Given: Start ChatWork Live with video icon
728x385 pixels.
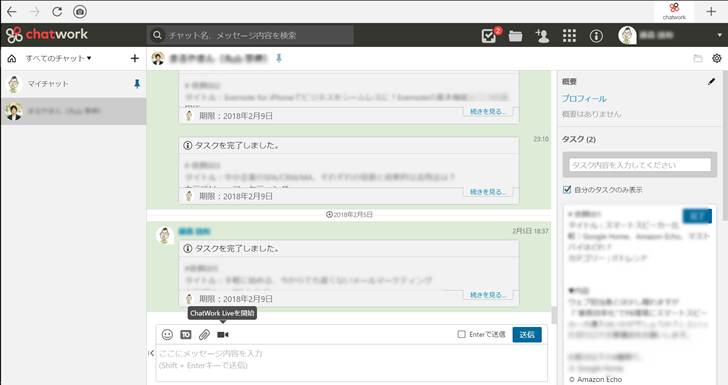Looking at the screenshot, I should (x=223, y=334).
